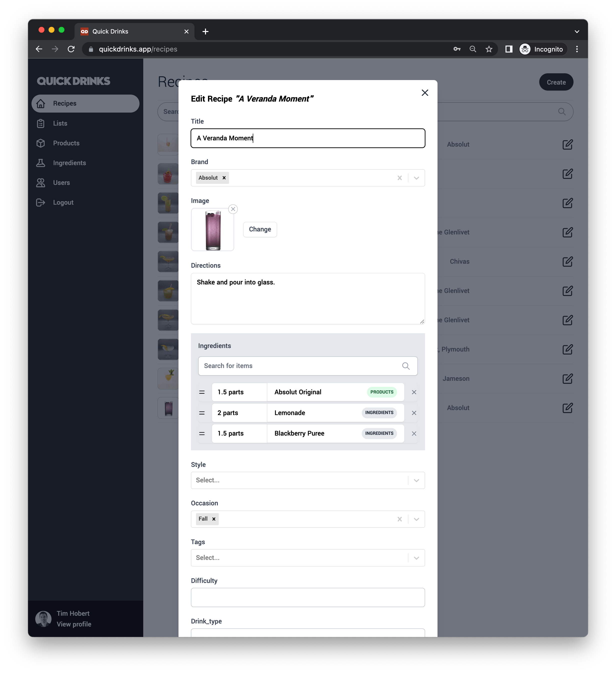Viewport: 616px width, 674px height.
Task: Edit the last Absolut recipe row
Action: [x=567, y=408]
